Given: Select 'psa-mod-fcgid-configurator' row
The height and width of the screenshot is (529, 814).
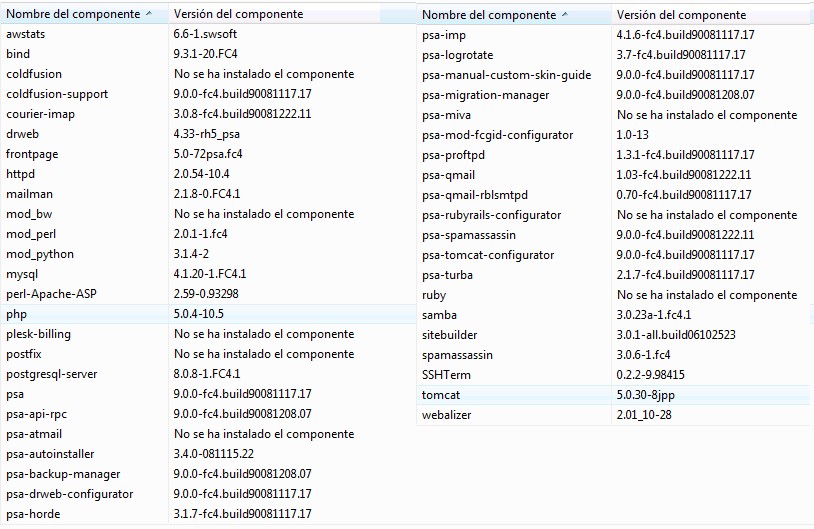Looking at the screenshot, I should point(614,135).
